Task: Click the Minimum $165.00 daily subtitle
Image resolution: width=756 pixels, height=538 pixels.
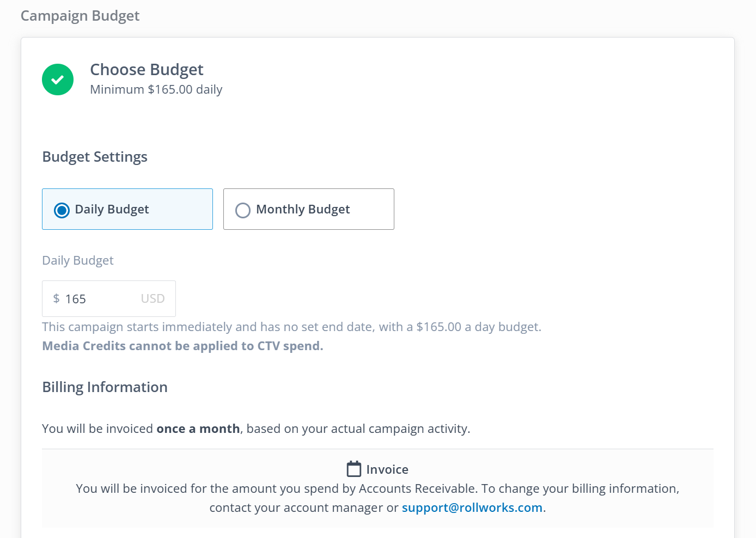Action: [156, 89]
